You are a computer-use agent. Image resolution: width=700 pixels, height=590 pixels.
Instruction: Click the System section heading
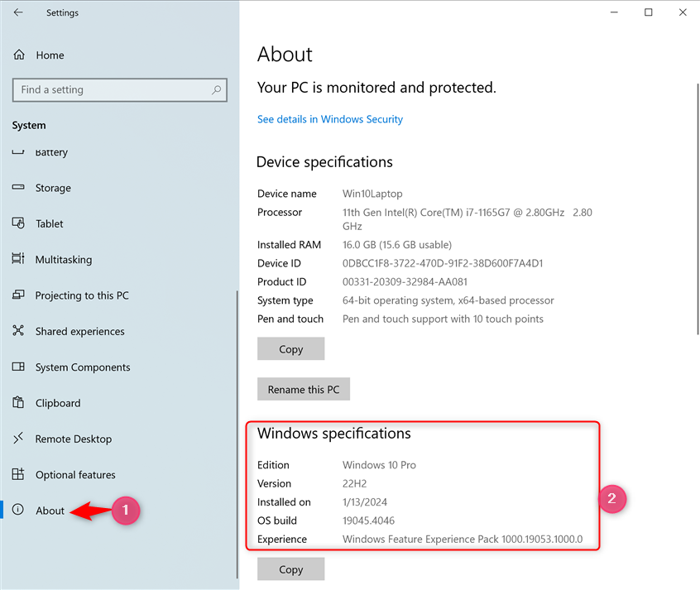(29, 126)
